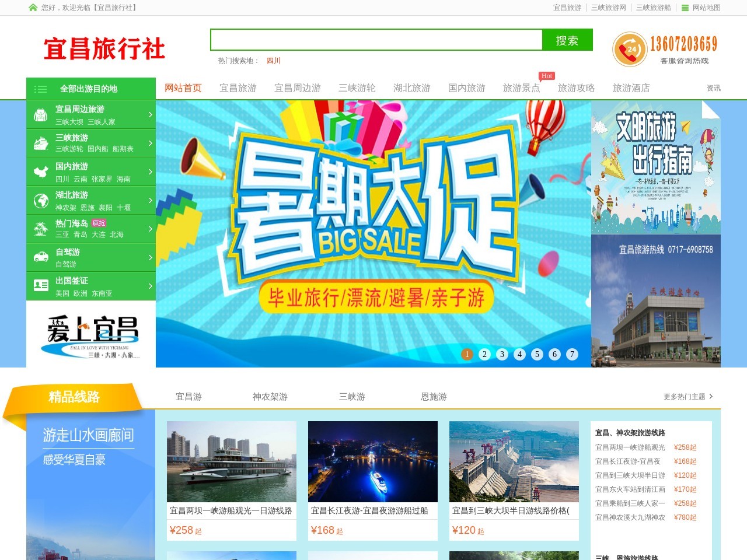Open the 网站首页 menu item
Screen dimensions: 747x560
tap(182, 88)
